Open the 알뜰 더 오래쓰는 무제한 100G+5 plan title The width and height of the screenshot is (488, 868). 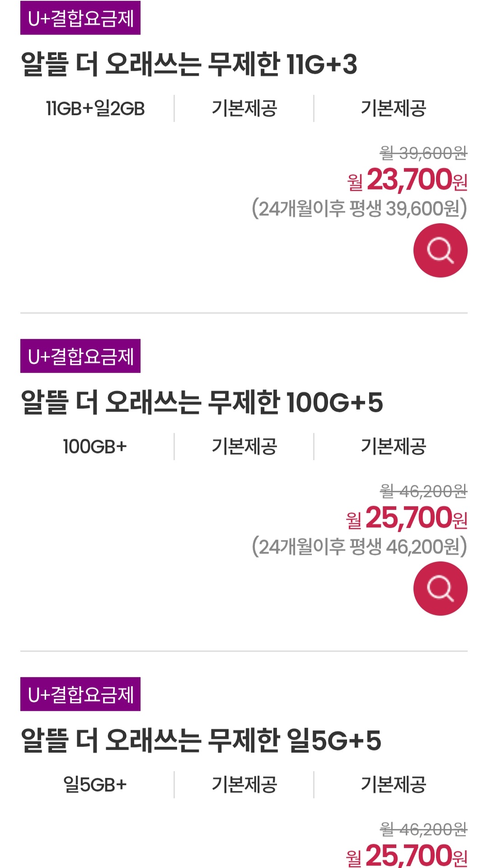tap(202, 402)
